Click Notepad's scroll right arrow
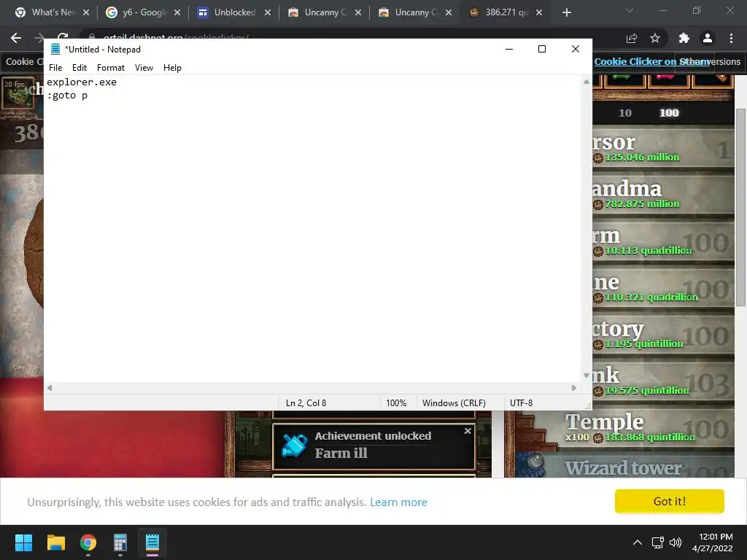This screenshot has height=560, width=747. click(x=574, y=388)
